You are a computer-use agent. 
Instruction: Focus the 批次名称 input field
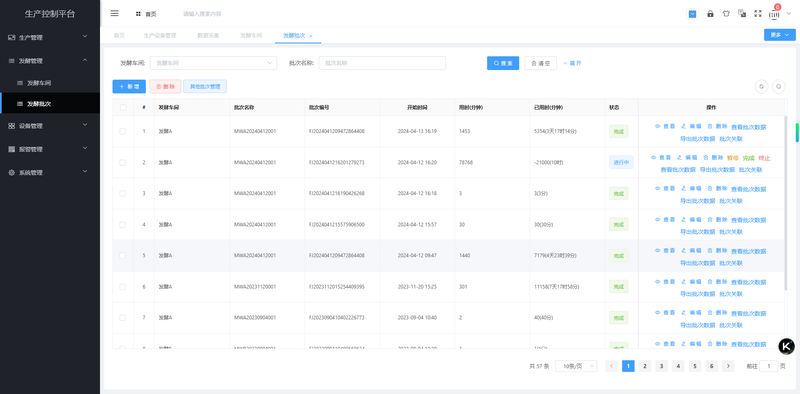tap(382, 63)
